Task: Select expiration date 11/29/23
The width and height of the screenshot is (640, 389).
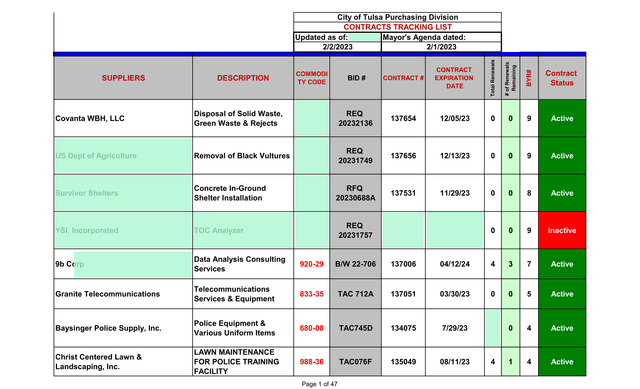Action: 455,193
